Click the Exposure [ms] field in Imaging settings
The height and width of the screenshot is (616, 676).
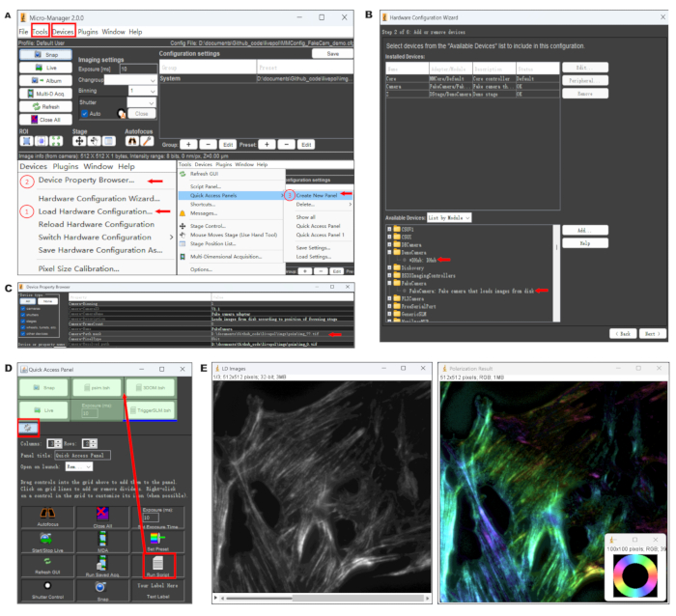click(x=138, y=69)
